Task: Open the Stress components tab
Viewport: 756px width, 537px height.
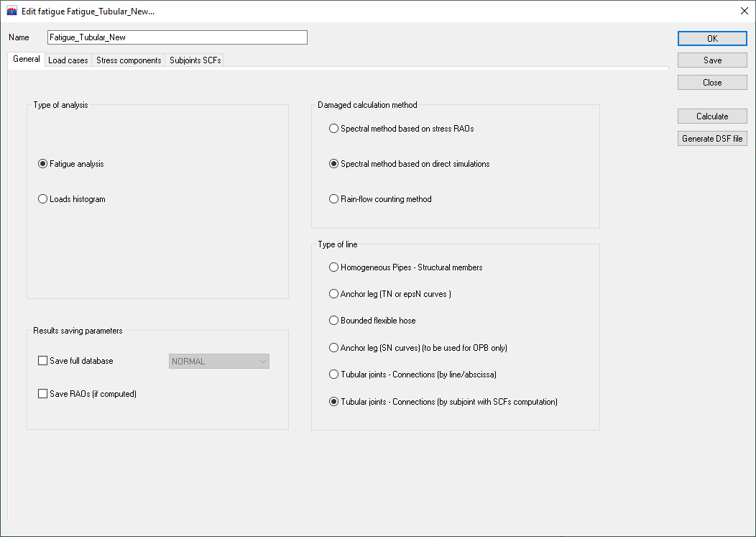Action: tap(129, 60)
